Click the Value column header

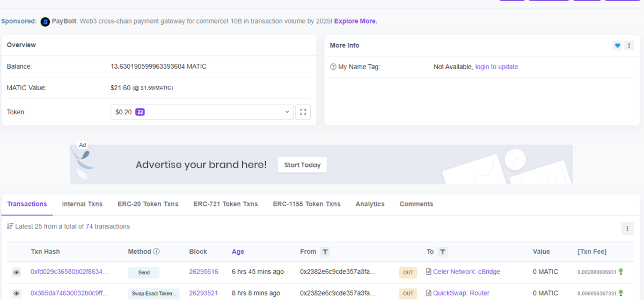coord(541,251)
